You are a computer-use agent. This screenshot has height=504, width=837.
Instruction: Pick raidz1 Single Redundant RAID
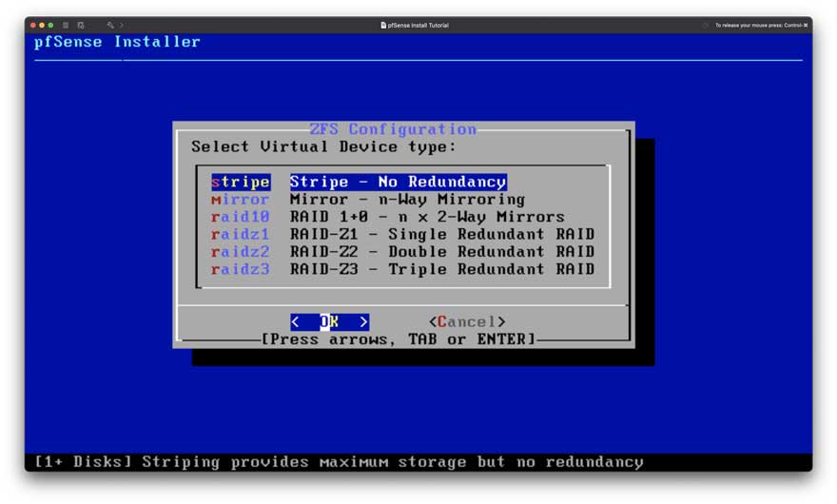(x=402, y=234)
